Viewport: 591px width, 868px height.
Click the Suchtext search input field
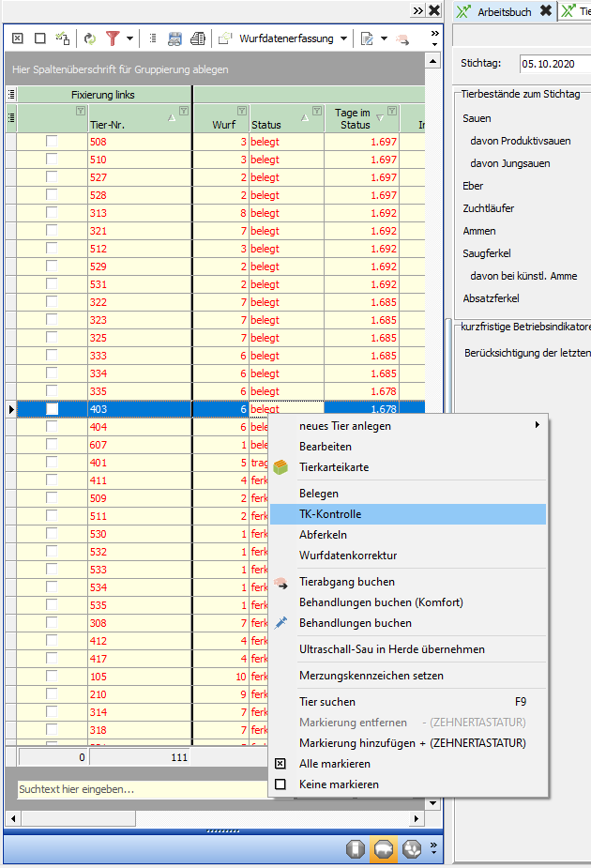[141, 789]
